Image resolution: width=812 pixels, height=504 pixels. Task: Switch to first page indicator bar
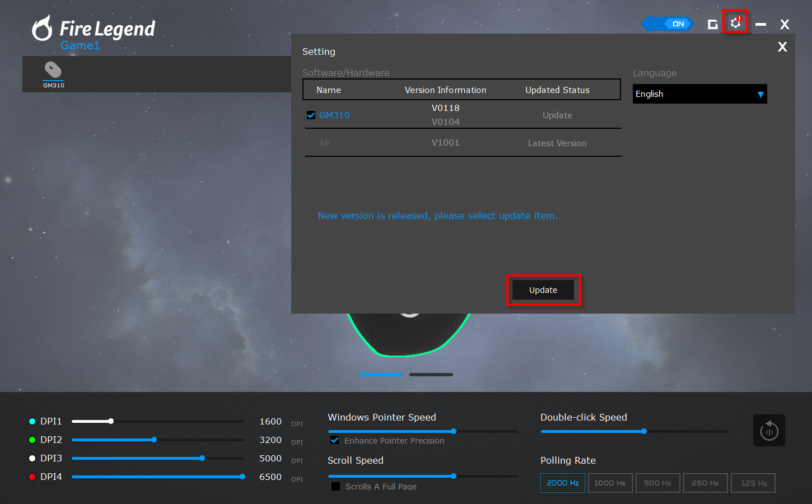[381, 374]
